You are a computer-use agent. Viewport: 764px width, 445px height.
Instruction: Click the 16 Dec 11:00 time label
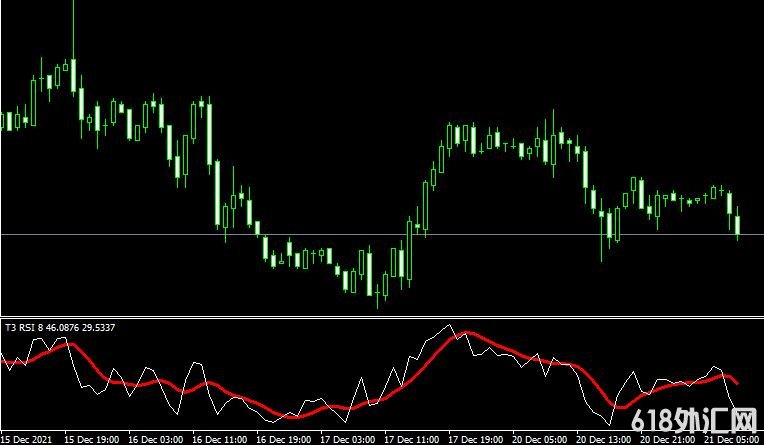(220, 439)
